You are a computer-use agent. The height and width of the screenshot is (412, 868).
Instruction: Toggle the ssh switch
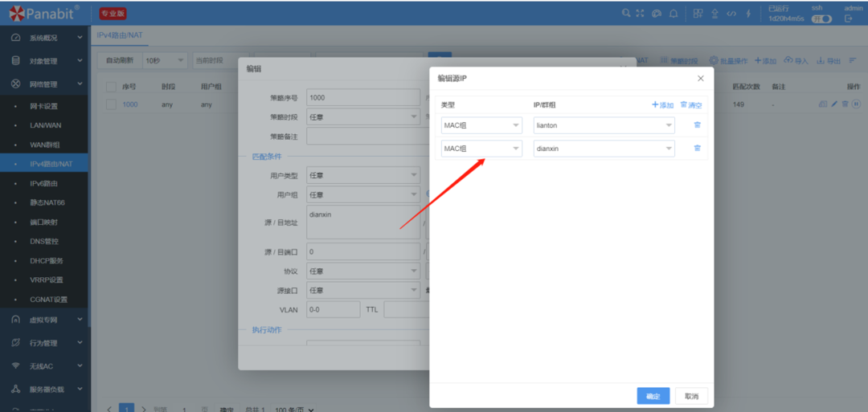pos(821,18)
